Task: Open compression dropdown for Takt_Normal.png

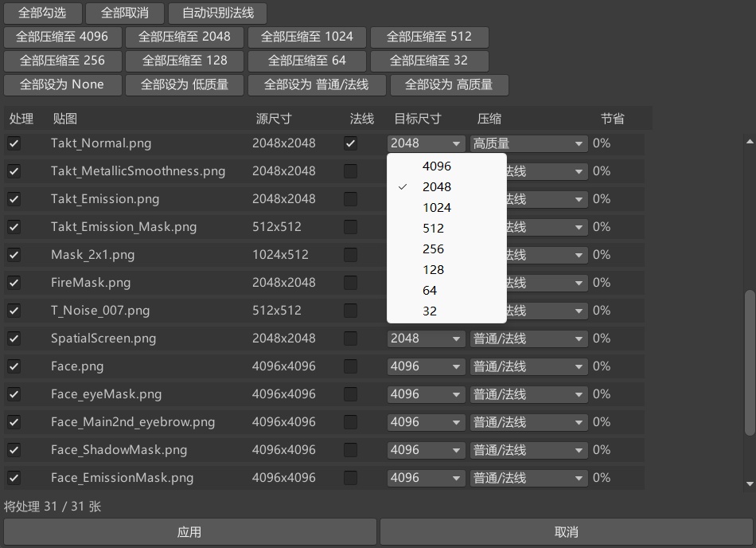Action: point(529,143)
